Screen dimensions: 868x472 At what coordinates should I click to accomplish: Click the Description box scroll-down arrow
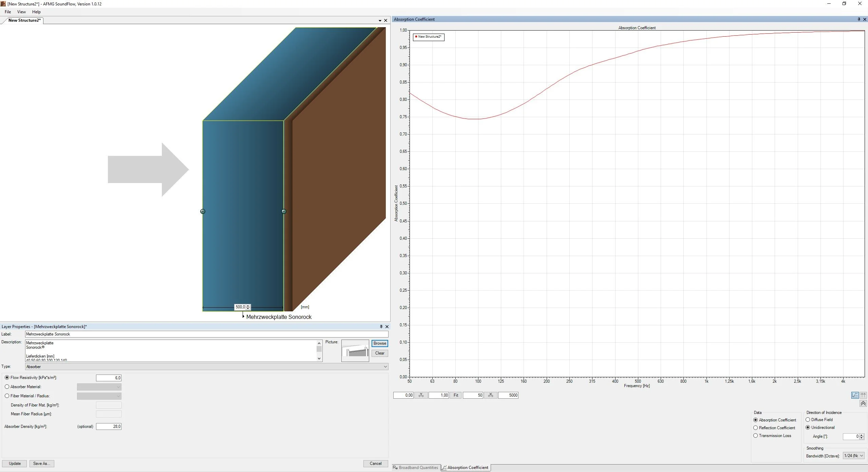coord(319,359)
